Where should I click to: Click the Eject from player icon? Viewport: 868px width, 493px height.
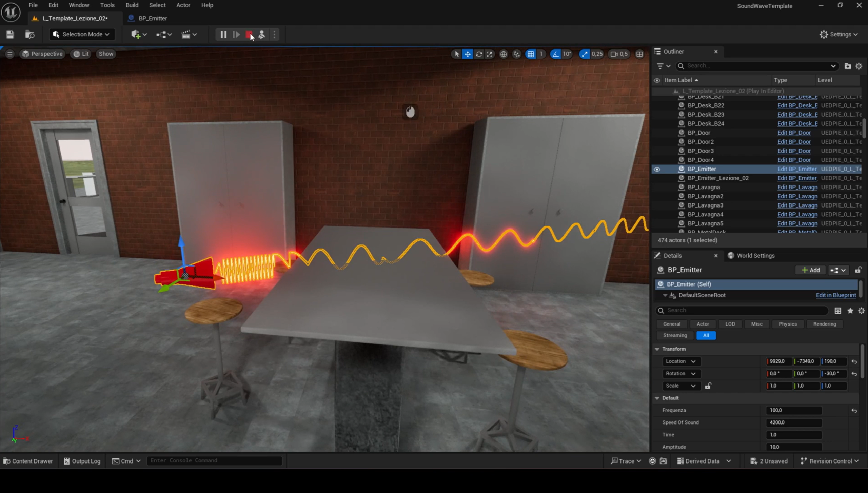(262, 34)
